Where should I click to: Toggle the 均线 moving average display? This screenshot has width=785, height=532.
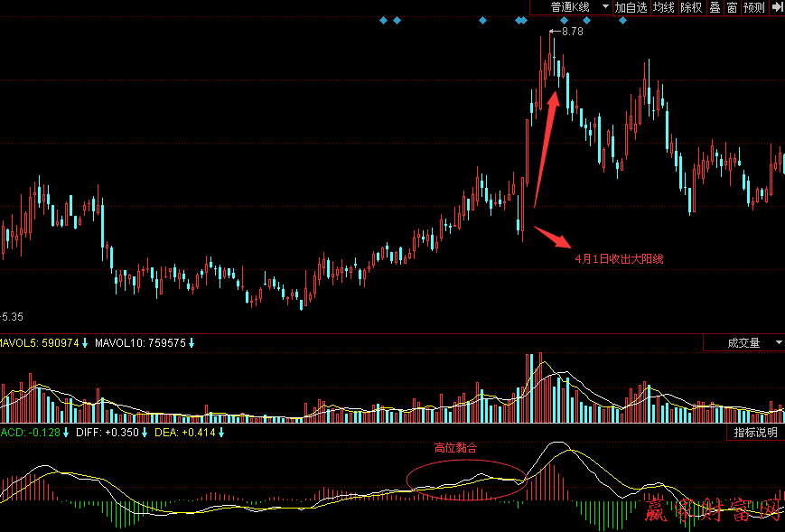(664, 7)
